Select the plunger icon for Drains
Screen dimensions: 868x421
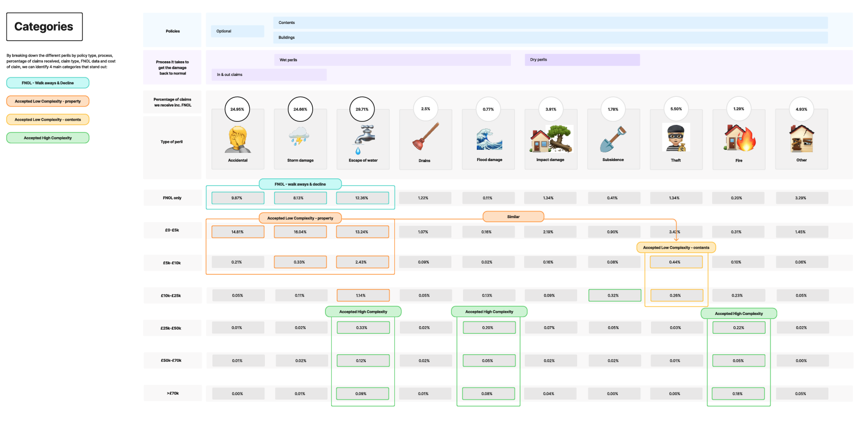click(x=426, y=137)
